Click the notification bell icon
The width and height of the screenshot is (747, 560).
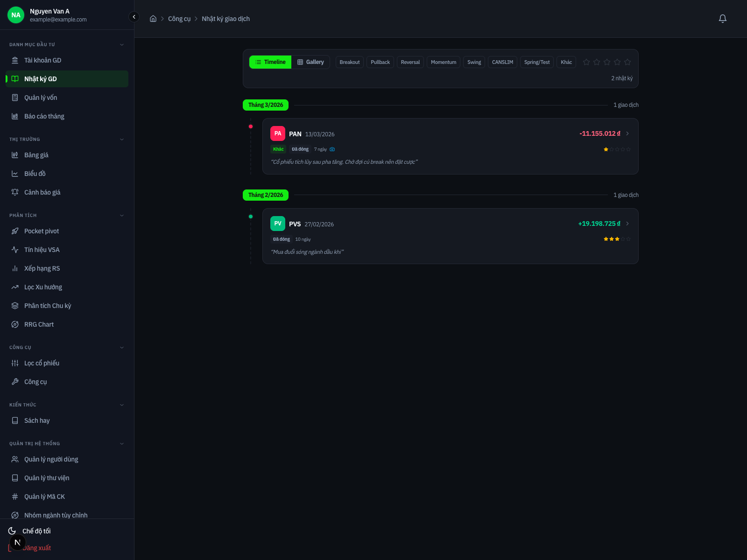tap(722, 19)
